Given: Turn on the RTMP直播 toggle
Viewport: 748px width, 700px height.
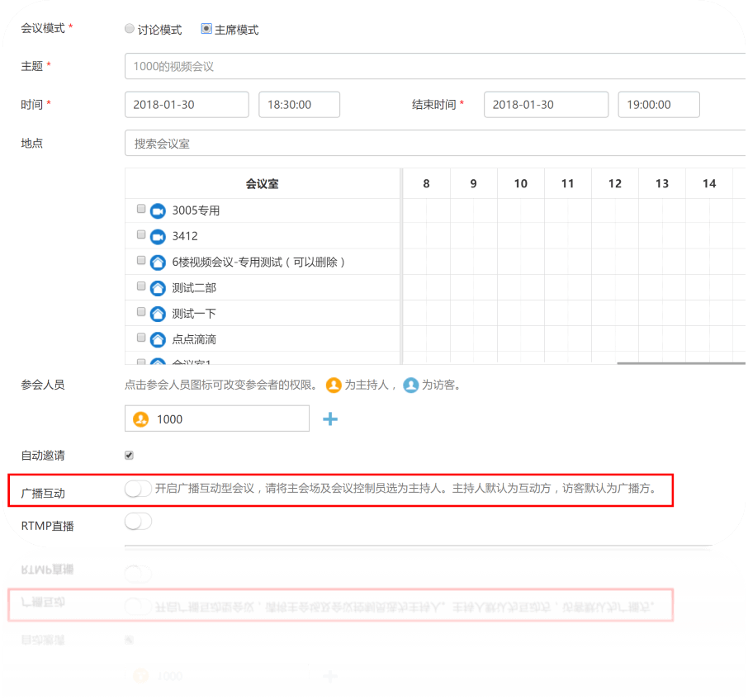Looking at the screenshot, I should click(138, 522).
